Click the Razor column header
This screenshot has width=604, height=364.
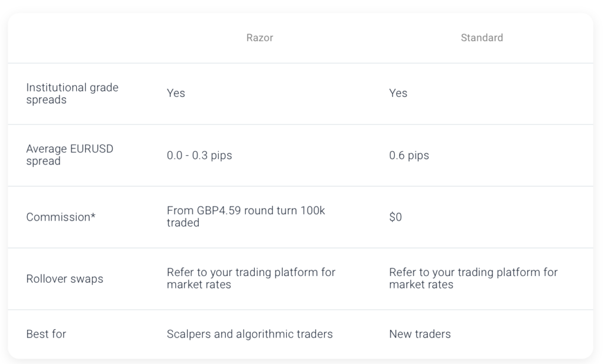(x=260, y=38)
